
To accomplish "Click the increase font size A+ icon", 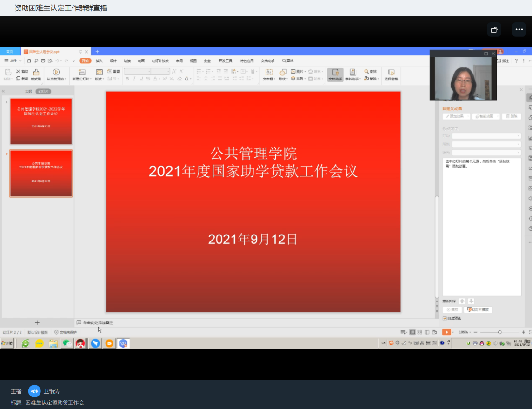I will 174,71.
